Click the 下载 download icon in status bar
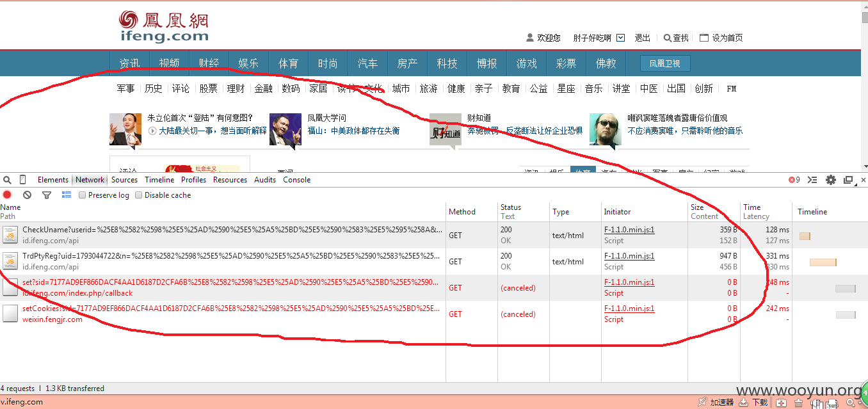The height and width of the screenshot is (409, 868). [x=744, y=403]
